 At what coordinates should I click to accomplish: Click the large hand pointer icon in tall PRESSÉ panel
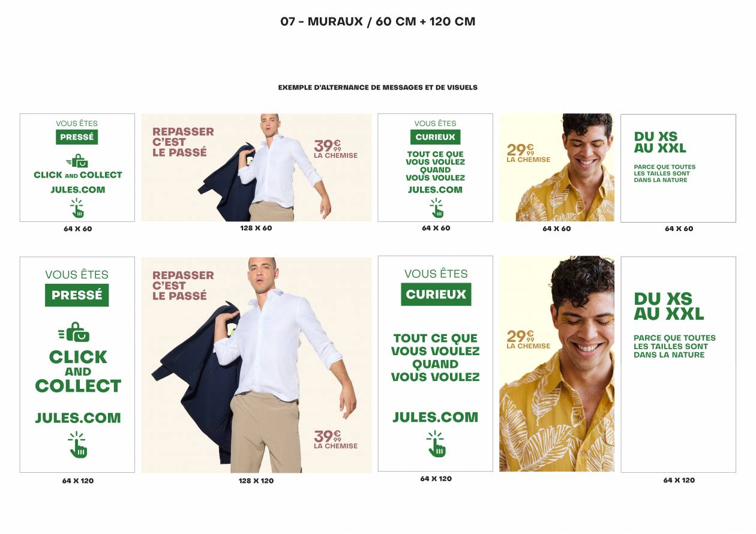coord(77,445)
